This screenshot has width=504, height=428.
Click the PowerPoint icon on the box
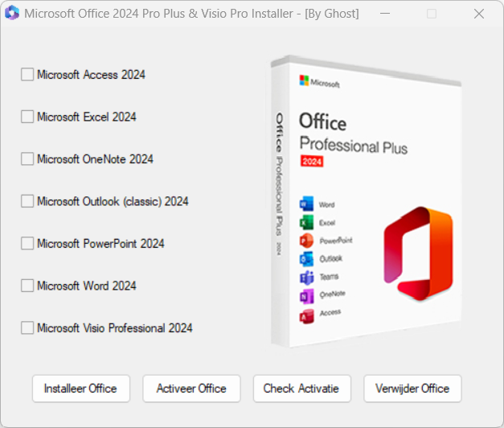pyautogui.click(x=306, y=241)
